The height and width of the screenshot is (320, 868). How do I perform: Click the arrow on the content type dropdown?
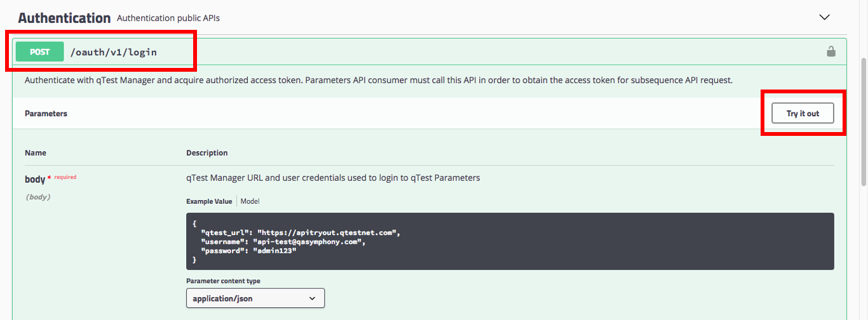coord(312,298)
